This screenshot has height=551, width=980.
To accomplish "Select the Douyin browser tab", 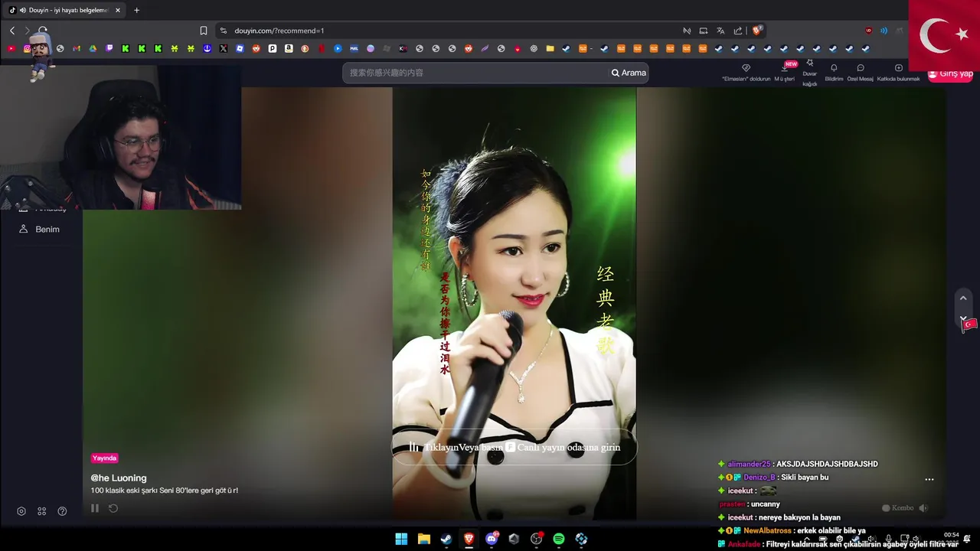I will click(65, 10).
